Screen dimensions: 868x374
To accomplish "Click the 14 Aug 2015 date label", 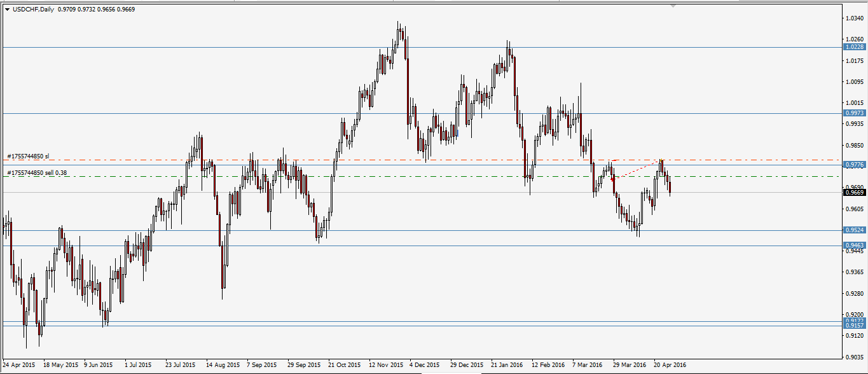I will tap(223, 365).
